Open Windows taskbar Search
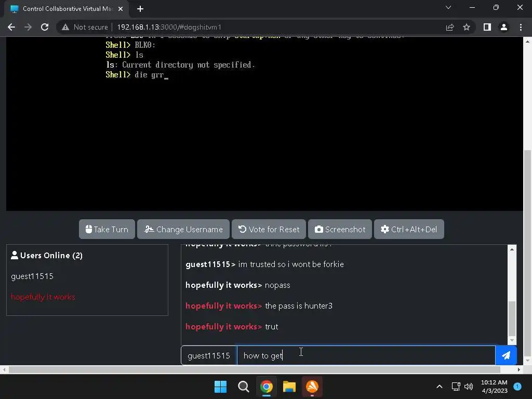 coord(244,387)
